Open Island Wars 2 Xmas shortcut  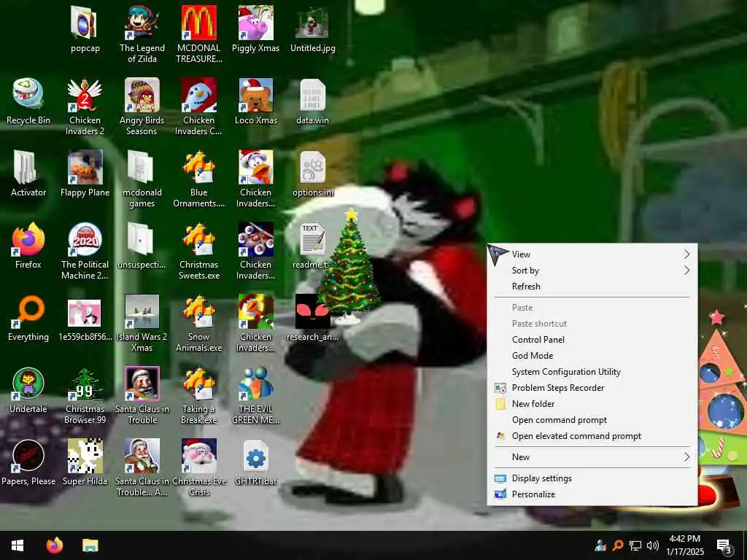[x=142, y=311]
